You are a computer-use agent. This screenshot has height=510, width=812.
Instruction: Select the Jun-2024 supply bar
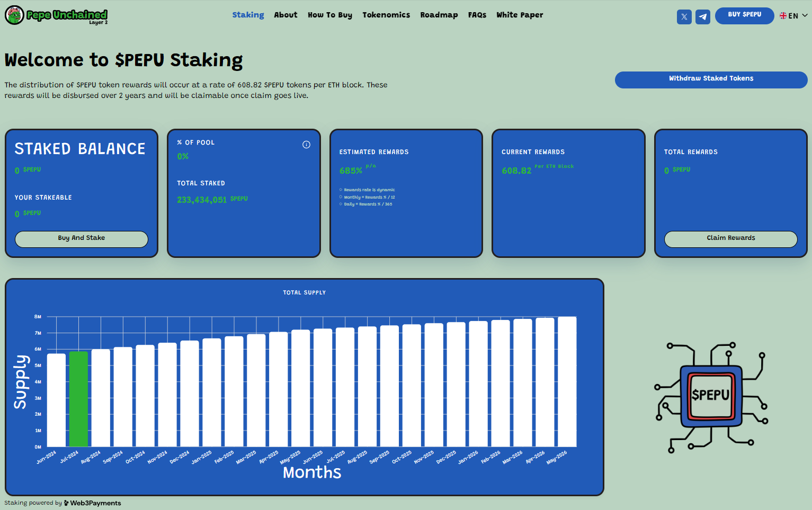click(x=57, y=400)
